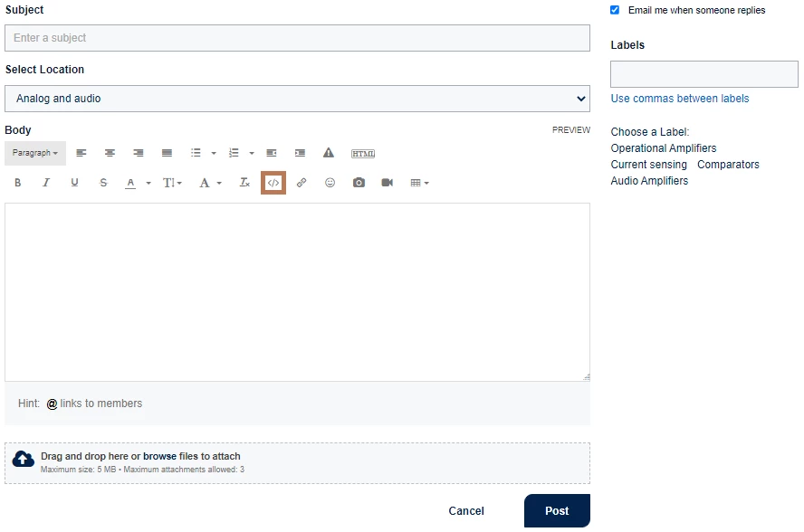
Task: Insert a code sample using the code icon
Action: coord(273,183)
